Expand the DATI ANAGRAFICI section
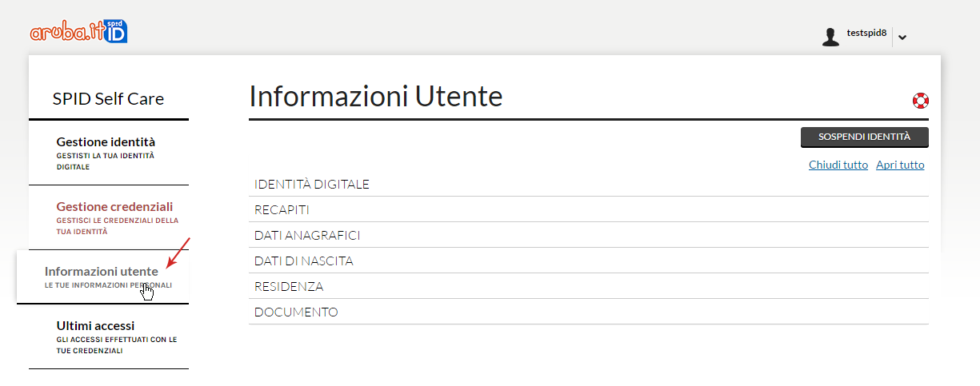The height and width of the screenshot is (386, 980). [589, 236]
